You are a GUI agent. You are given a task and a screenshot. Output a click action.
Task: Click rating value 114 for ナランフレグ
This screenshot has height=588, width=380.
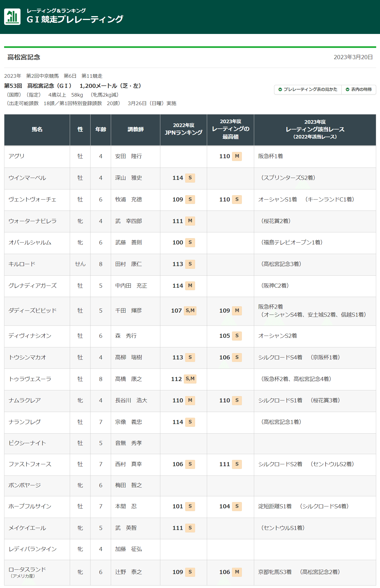[178, 422]
